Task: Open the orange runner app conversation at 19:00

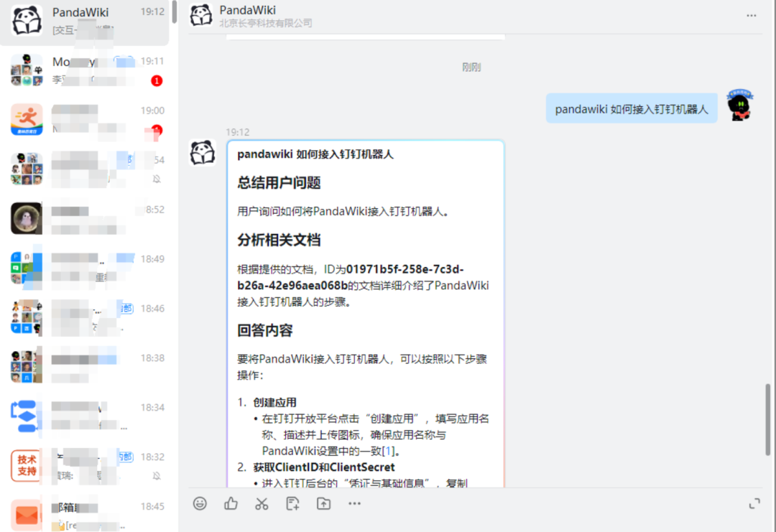Action: 85,120
